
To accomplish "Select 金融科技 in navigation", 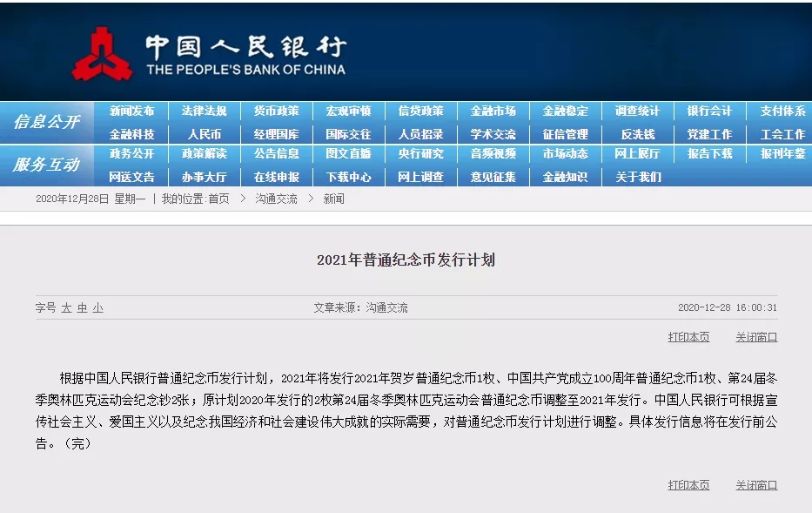I will 131,134.
